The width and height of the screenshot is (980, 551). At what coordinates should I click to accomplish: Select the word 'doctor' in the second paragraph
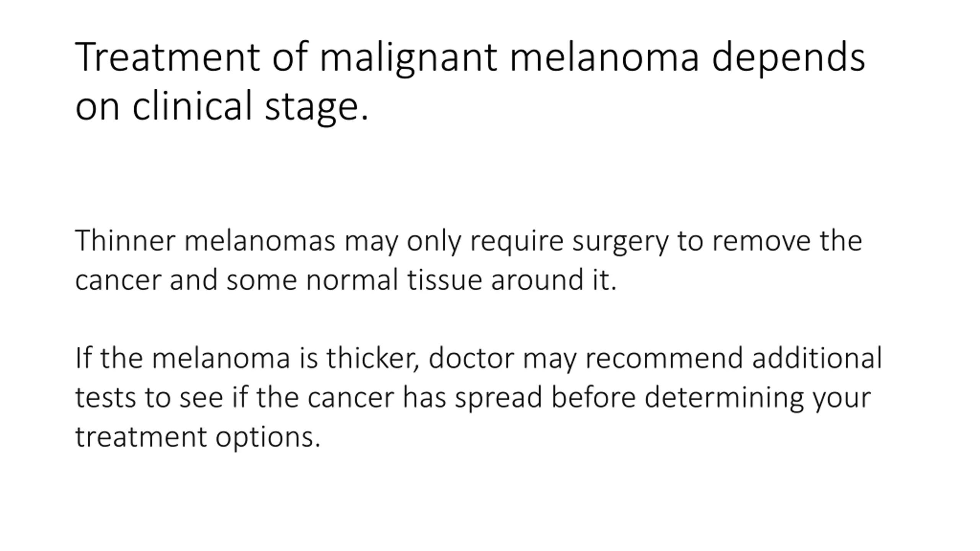click(x=471, y=358)
